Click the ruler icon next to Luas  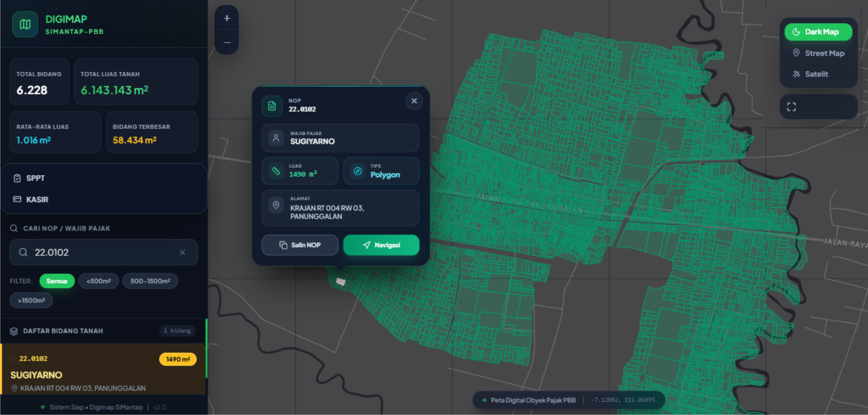point(276,171)
